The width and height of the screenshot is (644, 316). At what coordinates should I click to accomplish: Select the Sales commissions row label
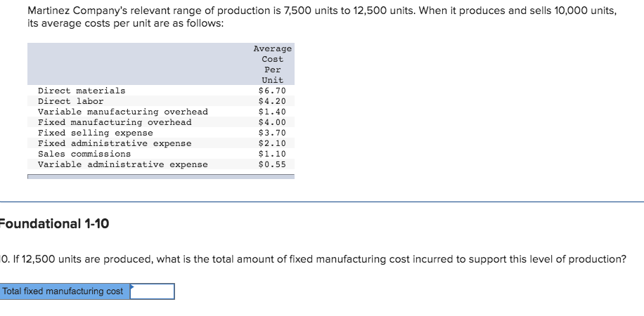click(x=84, y=154)
